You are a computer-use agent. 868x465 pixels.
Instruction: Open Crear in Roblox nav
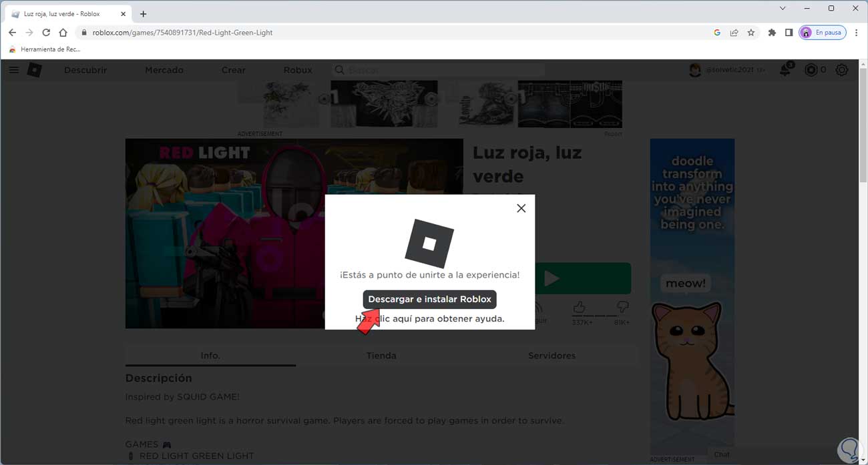coord(234,70)
